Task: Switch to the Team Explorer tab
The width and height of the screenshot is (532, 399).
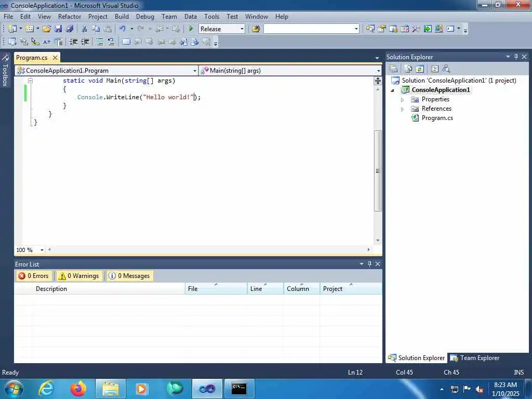Action: coord(475,358)
